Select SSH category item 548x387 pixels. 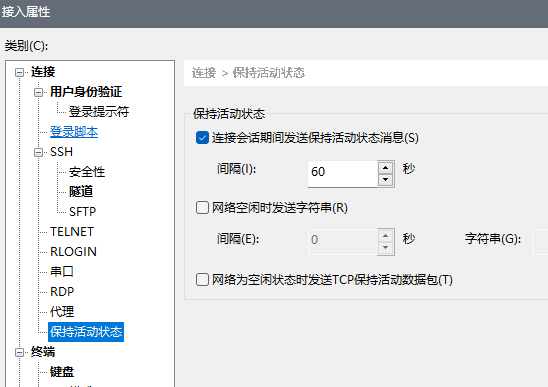[62, 152]
